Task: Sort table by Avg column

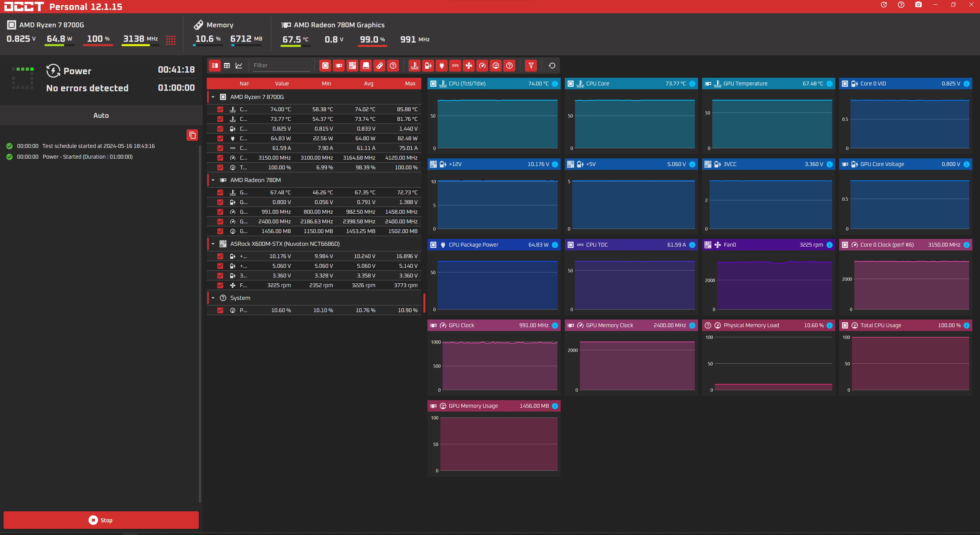Action: tap(369, 84)
